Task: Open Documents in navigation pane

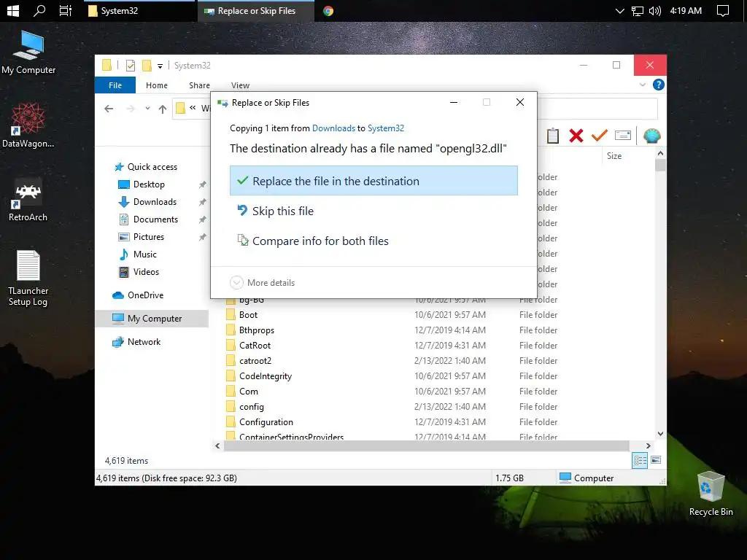Action: pyautogui.click(x=156, y=219)
